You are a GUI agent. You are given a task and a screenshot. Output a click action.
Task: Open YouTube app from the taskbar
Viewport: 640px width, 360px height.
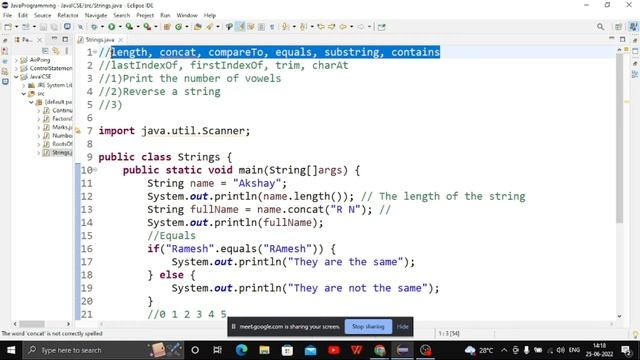tap(333, 350)
